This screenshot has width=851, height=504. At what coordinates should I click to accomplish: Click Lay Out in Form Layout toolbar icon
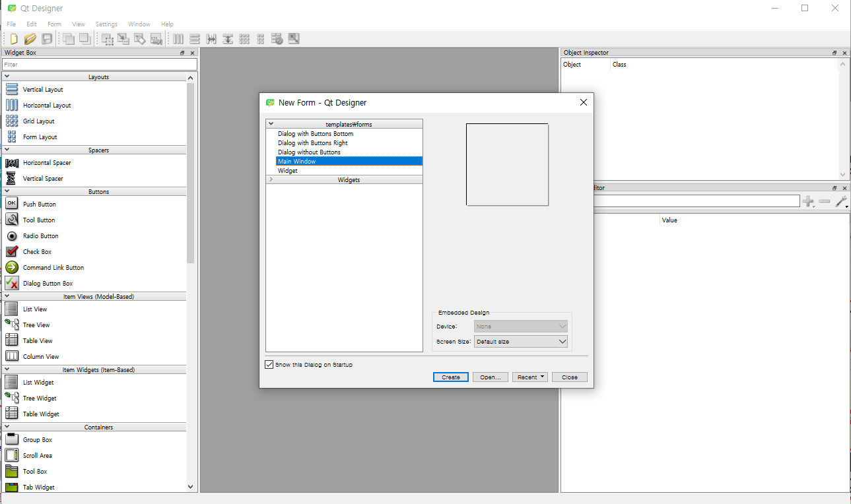pyautogui.click(x=261, y=39)
